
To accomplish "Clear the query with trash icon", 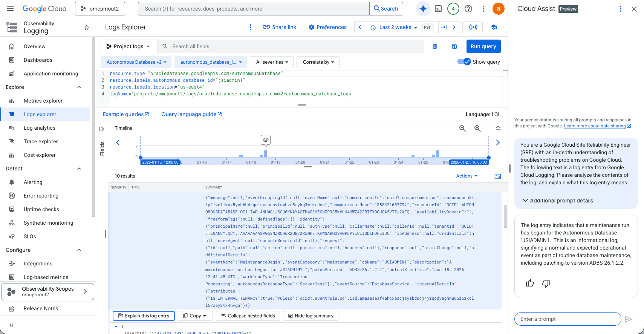I will point(435,46).
